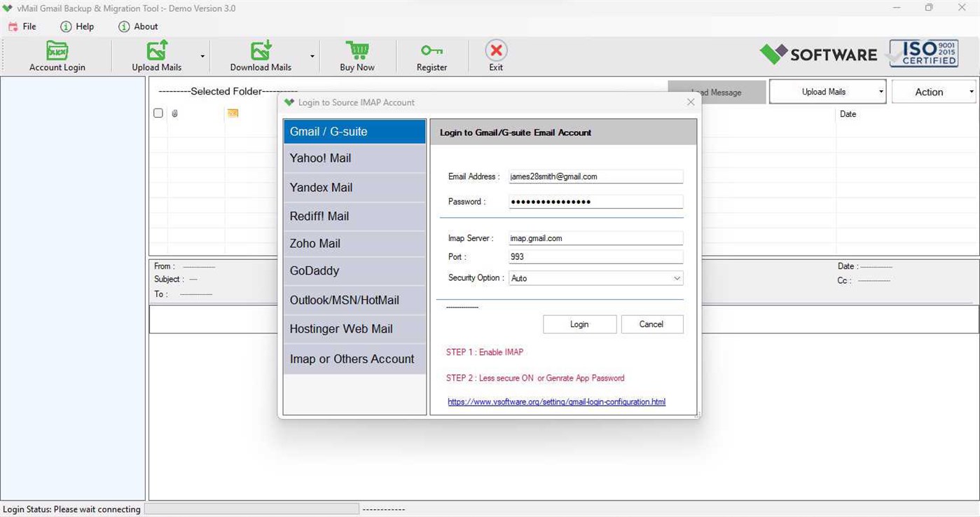The image size is (980, 517).
Task: Click the Login Status text in status bar
Action: tap(72, 509)
